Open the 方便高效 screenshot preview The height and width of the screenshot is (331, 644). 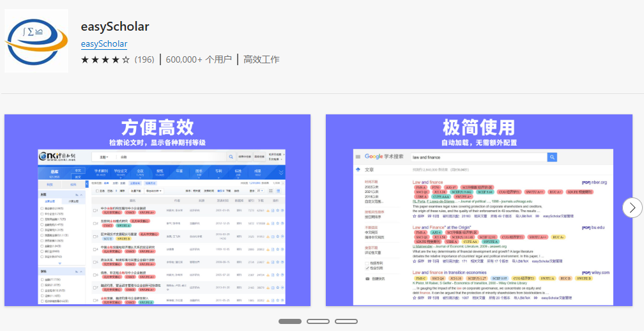[x=157, y=210]
